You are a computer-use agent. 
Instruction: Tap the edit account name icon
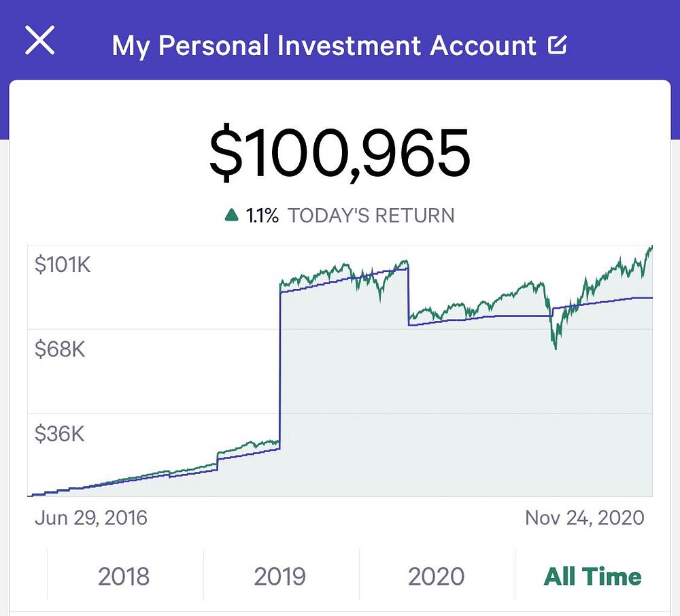click(558, 46)
